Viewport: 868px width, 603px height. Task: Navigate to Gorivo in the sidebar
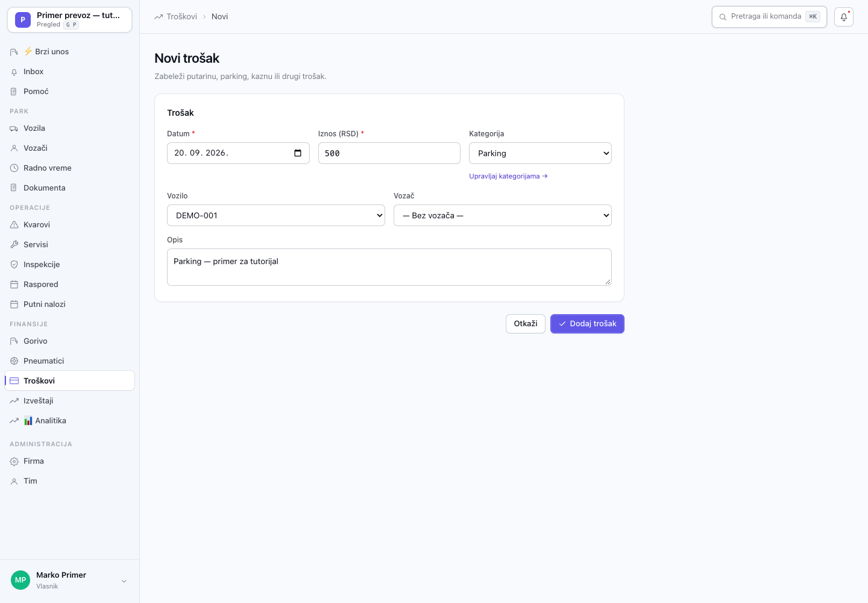pyautogui.click(x=69, y=341)
